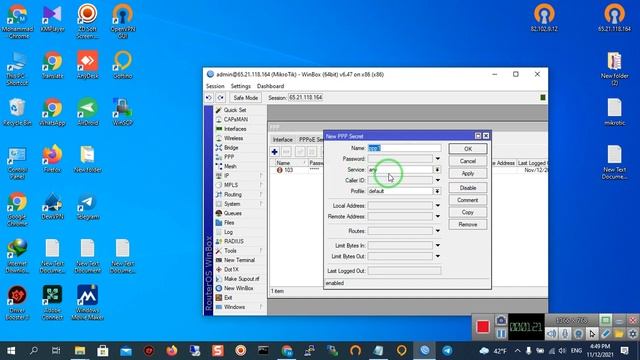Toggle webcam capture in the recorder bar

[x=579, y=334]
